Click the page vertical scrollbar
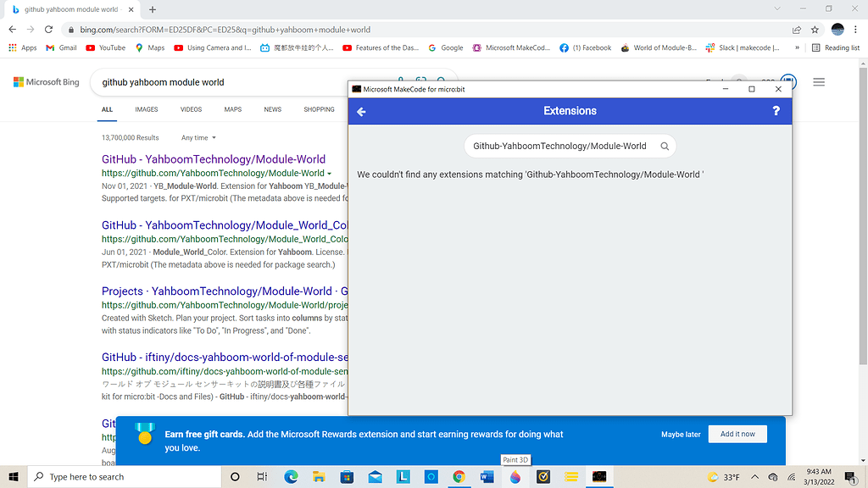The width and height of the screenshot is (868, 488). [863, 216]
